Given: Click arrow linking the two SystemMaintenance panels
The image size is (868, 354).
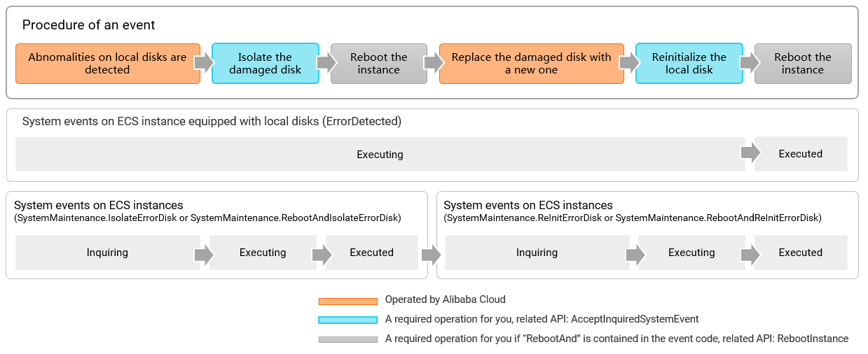Looking at the screenshot, I should click(x=432, y=255).
